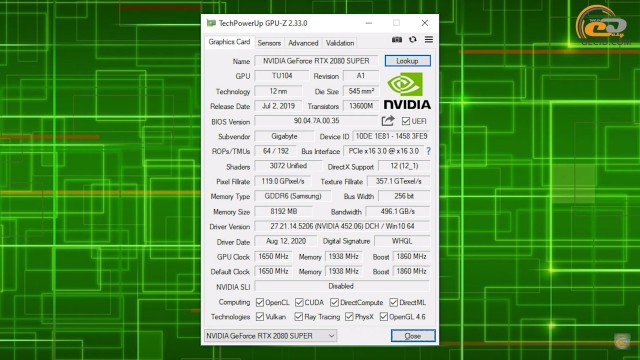Close the GPU-Z window with X
The height and width of the screenshot is (360, 640).
coord(425,23)
